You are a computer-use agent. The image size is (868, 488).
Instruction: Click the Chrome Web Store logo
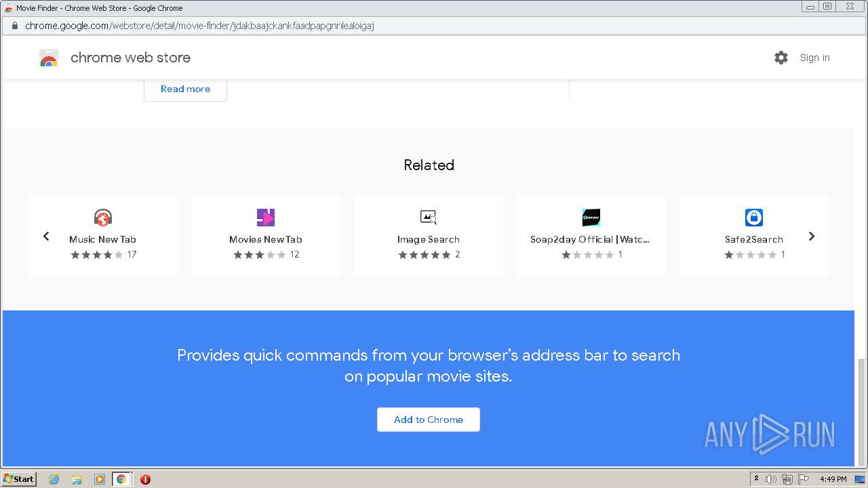(x=49, y=58)
